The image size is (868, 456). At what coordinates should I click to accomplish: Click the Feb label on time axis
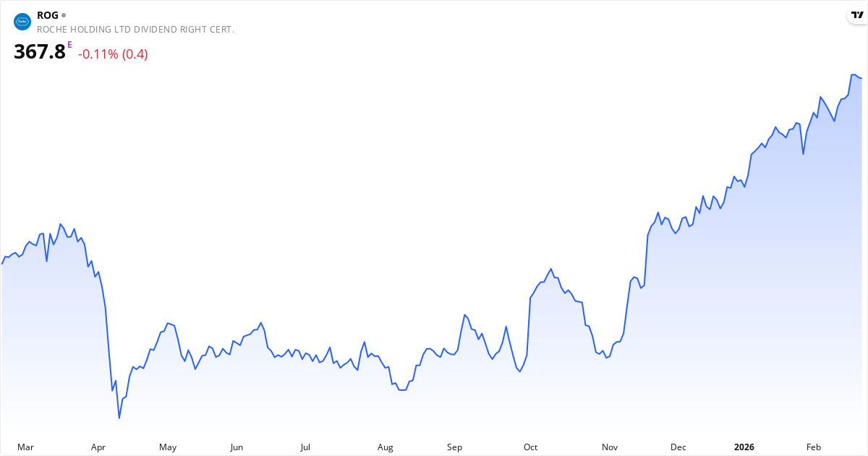(814, 447)
